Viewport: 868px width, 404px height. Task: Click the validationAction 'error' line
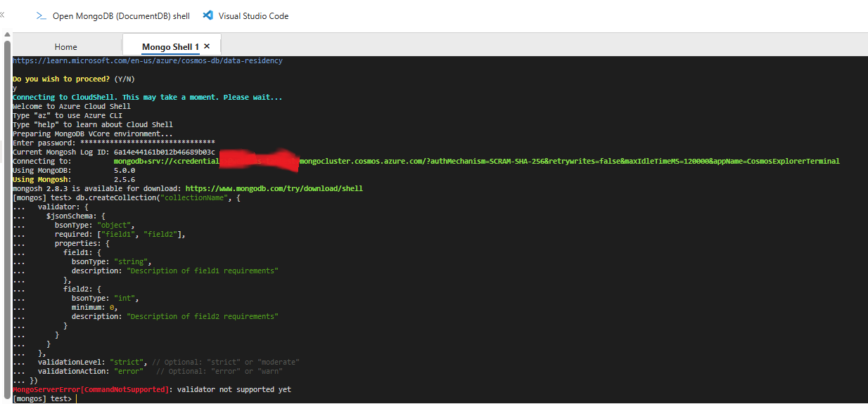point(160,371)
